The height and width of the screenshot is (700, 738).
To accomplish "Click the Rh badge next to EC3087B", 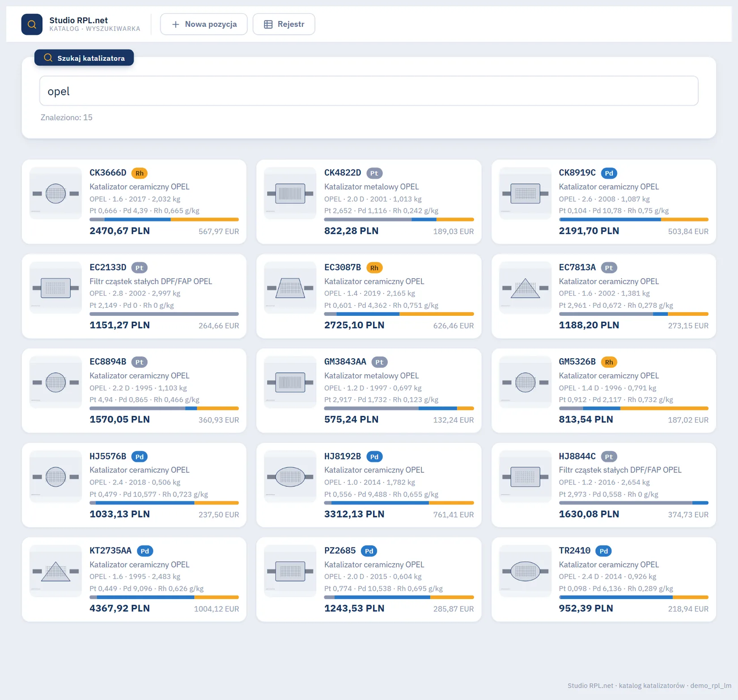I will 374,267.
